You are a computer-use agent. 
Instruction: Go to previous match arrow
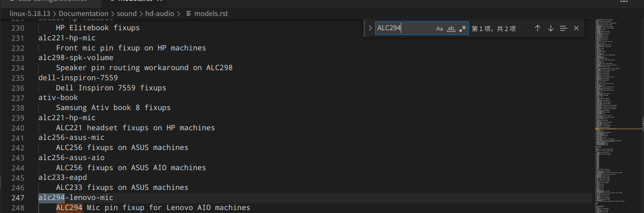pyautogui.click(x=538, y=29)
